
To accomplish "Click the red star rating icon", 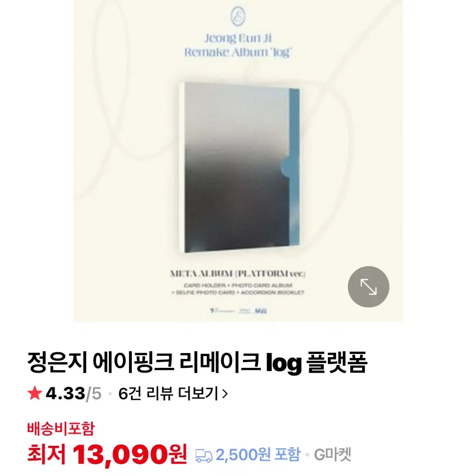I will tap(35, 393).
